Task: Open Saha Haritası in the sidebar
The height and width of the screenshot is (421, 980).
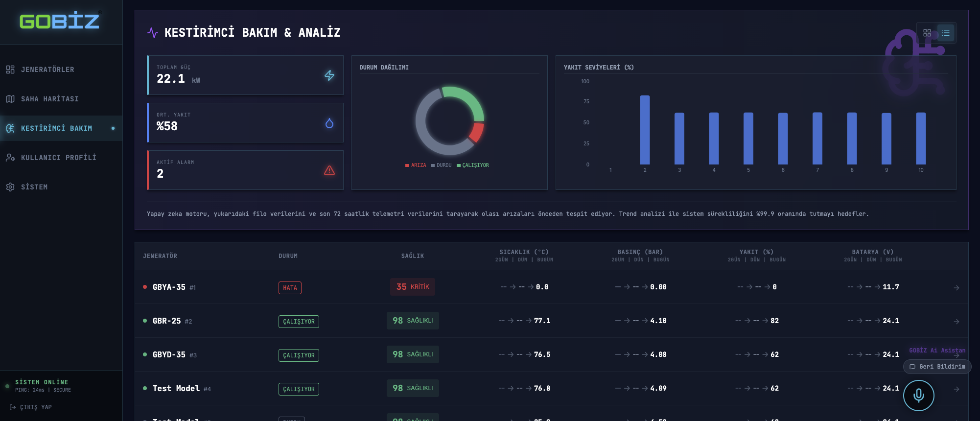Action: pos(49,99)
